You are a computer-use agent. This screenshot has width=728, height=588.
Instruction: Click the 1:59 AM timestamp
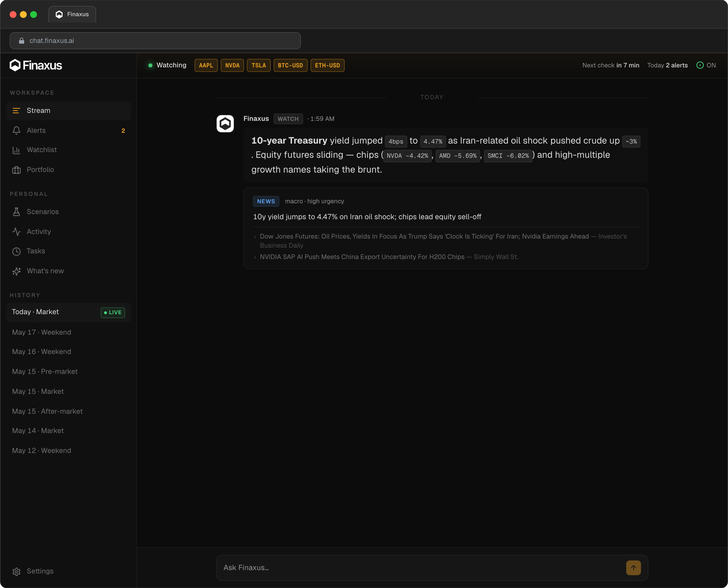point(322,119)
